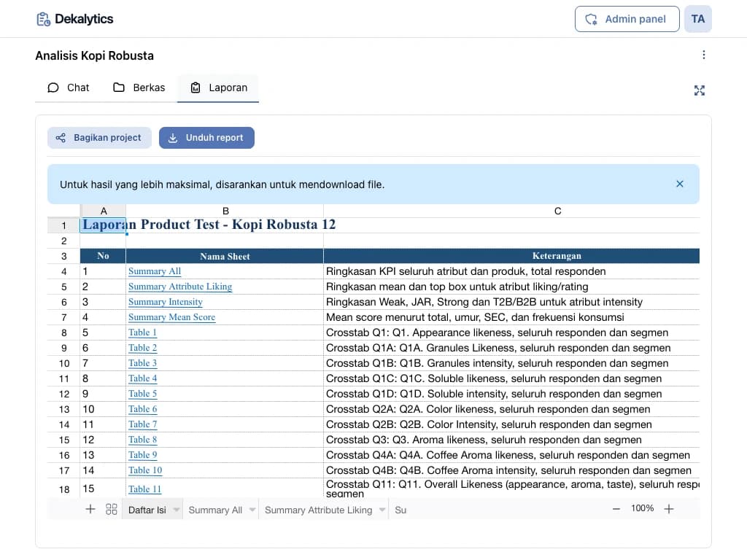Select row 1 header
The width and height of the screenshot is (747, 560).
63,225
